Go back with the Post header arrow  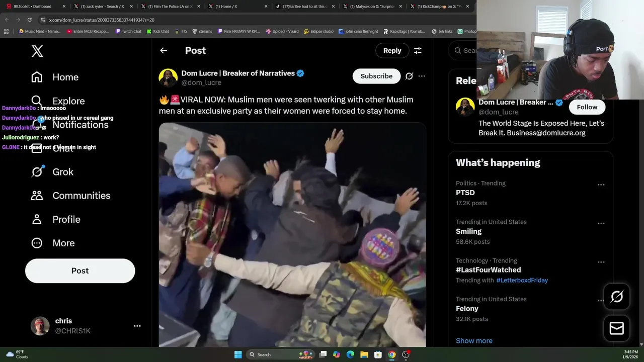coord(164,50)
